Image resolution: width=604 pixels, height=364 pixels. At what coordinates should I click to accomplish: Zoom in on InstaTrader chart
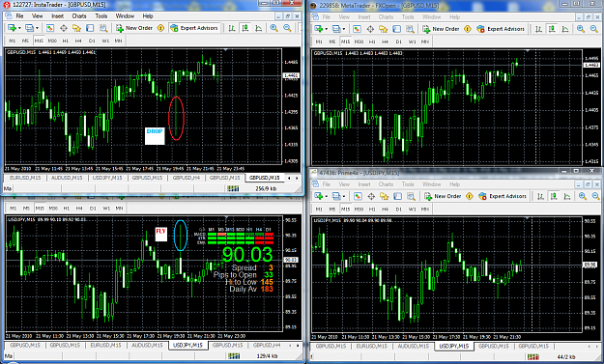(273, 28)
